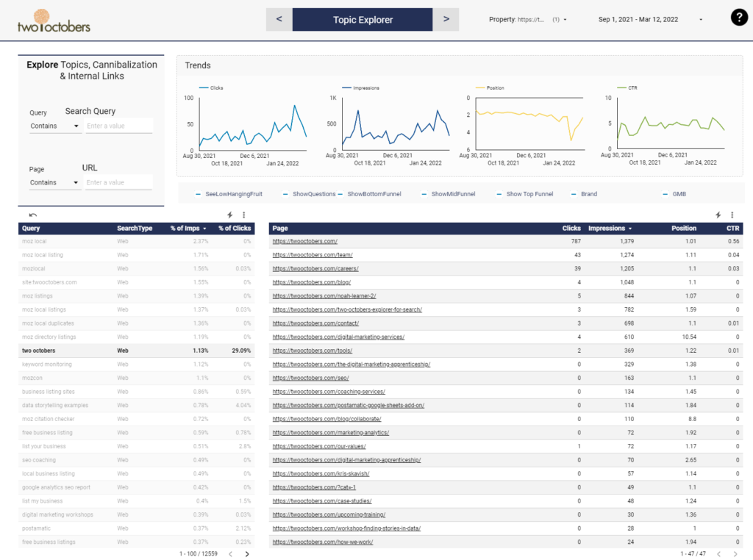Open the twooctobers.com/seo/ link
This screenshot has height=560, width=753.
(x=311, y=378)
